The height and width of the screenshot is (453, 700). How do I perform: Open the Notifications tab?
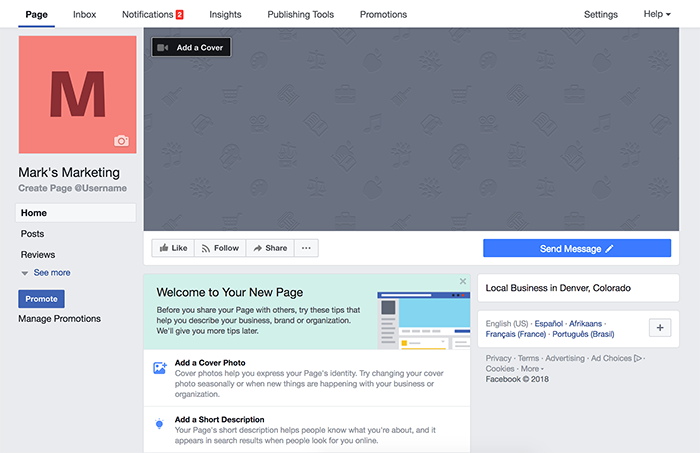(148, 14)
